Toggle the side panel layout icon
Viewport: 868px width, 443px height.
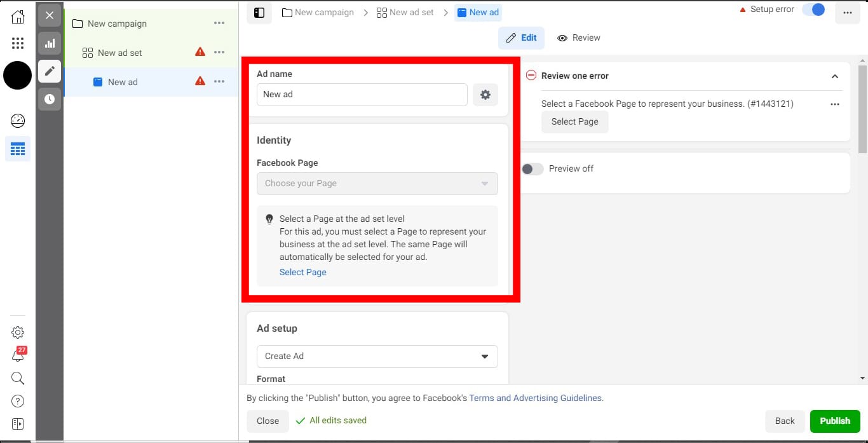(x=259, y=13)
